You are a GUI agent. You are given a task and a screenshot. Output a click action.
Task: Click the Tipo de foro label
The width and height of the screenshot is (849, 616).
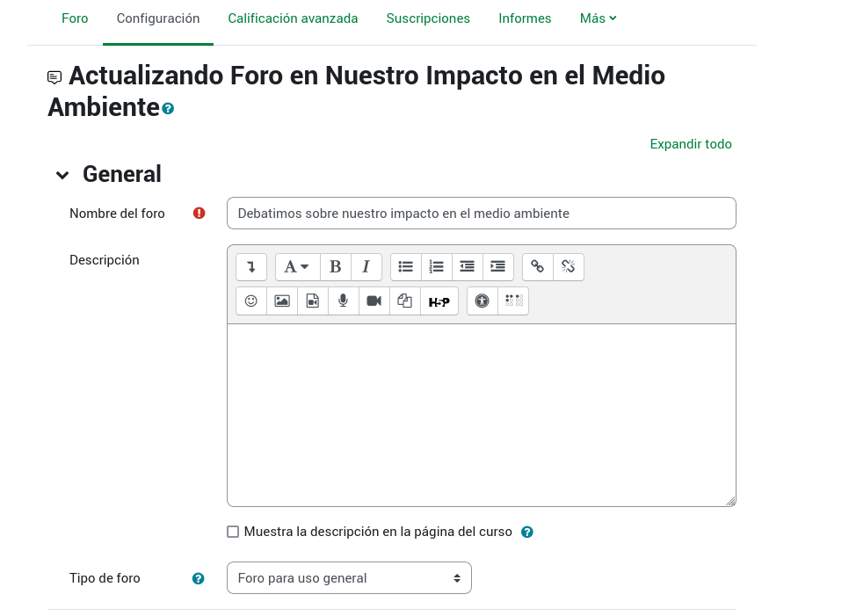click(x=105, y=578)
